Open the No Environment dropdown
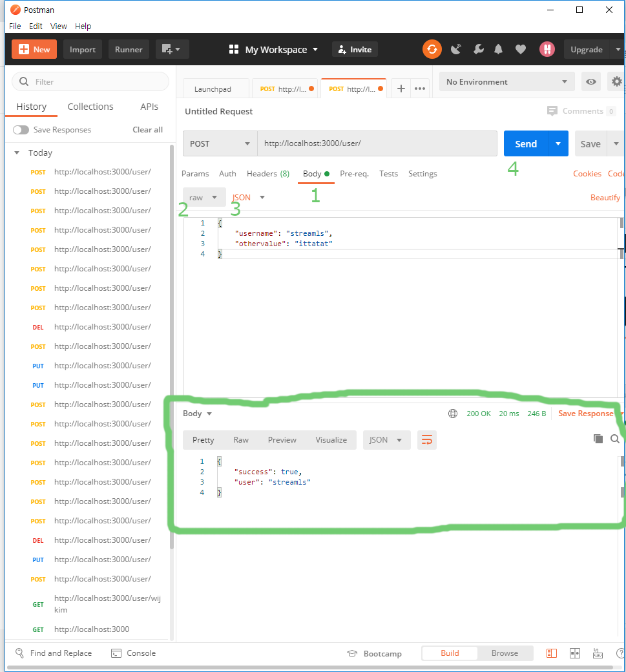Screen dimensions: 626x672 (507, 81)
